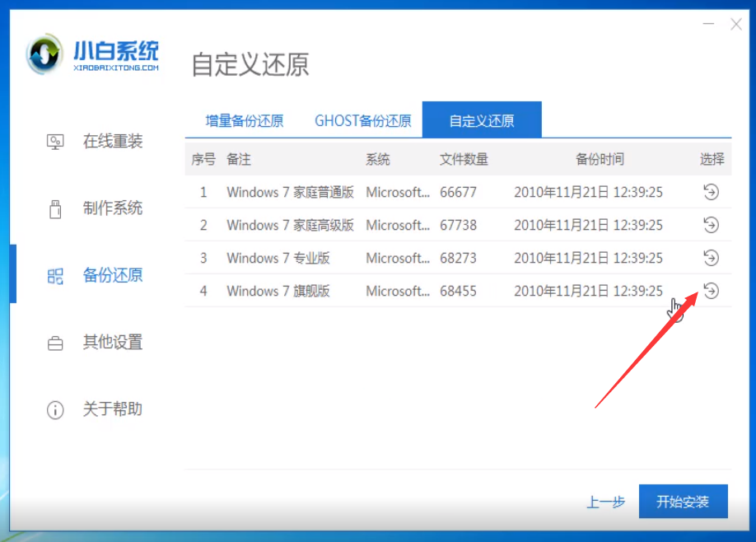Select row 3 Windows 7 专业版 text
Screen dimensions: 756x542
pyautogui.click(x=278, y=258)
